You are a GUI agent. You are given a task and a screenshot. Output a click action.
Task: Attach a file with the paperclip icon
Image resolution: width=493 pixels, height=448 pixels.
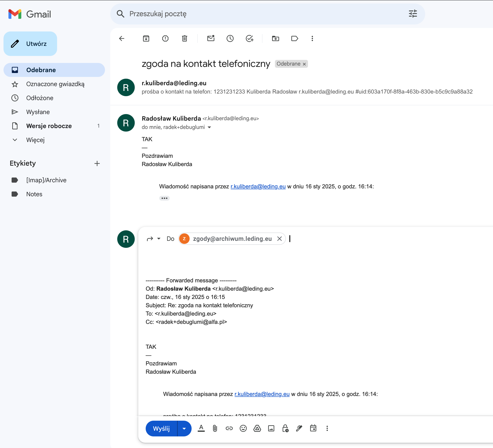pyautogui.click(x=215, y=428)
